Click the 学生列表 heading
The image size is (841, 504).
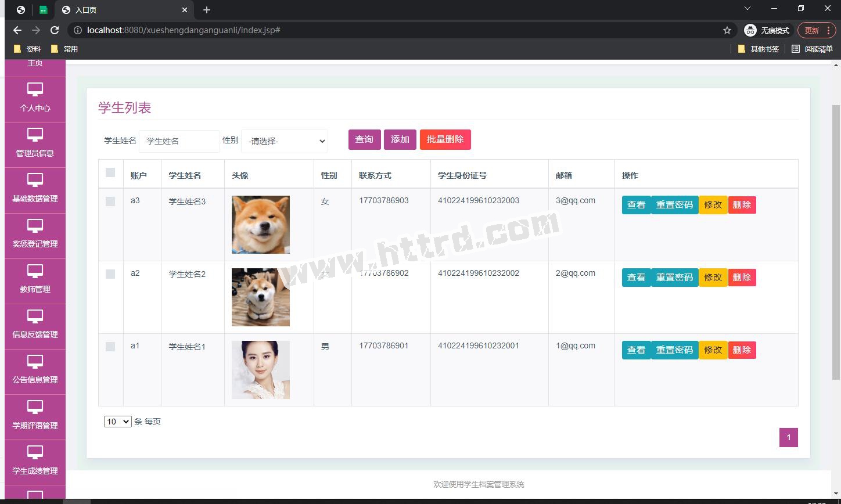pos(125,108)
